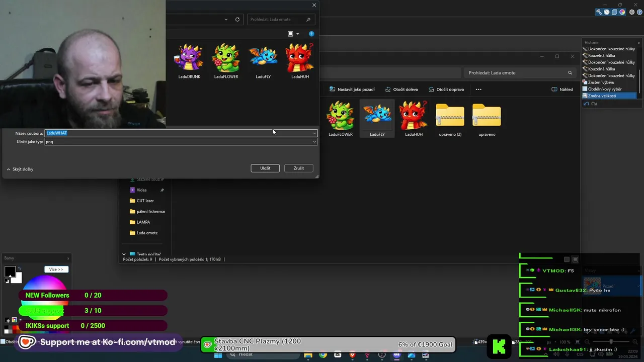Select LaduFLY thumbnail in save dialog
Image resolution: width=644 pixels, height=362 pixels.
coord(263,61)
